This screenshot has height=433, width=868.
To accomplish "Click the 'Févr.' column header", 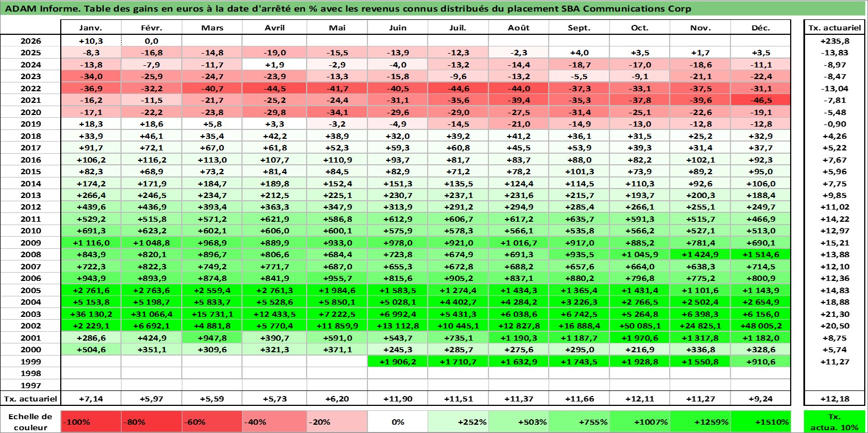I will (151, 28).
